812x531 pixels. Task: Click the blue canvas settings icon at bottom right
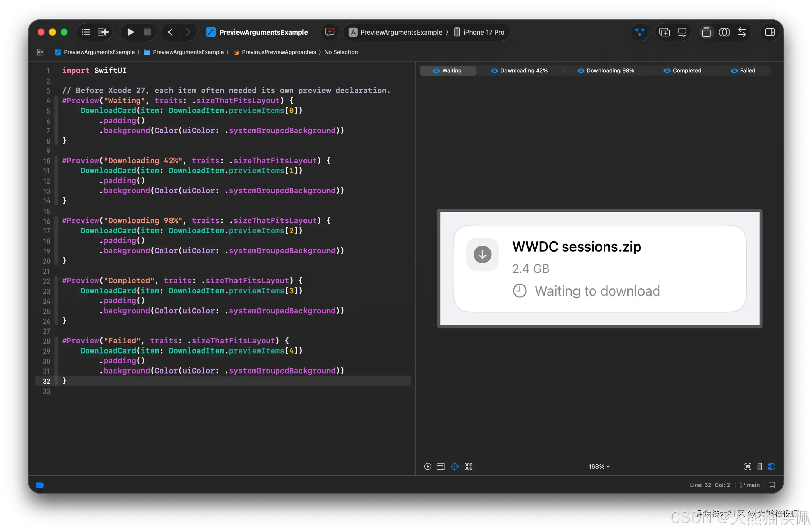(771, 466)
